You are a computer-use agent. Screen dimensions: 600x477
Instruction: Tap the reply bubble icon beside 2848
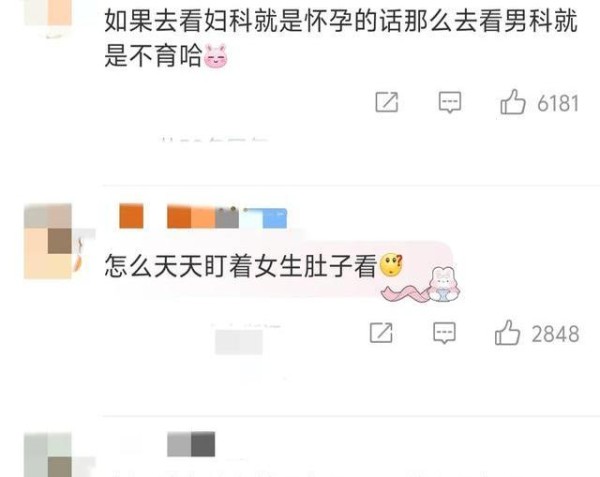coord(444,333)
